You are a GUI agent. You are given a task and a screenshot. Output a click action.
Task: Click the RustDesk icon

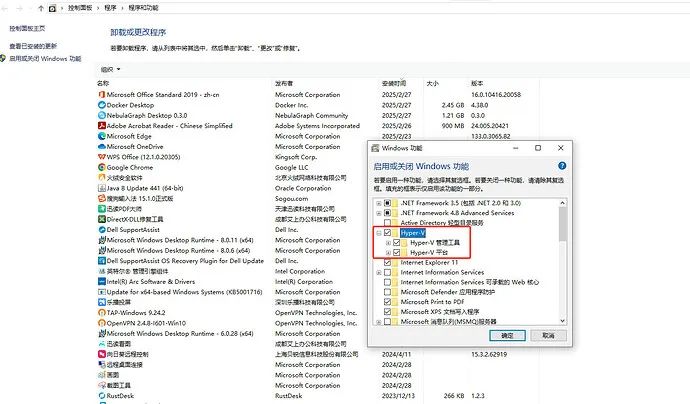tap(102, 396)
